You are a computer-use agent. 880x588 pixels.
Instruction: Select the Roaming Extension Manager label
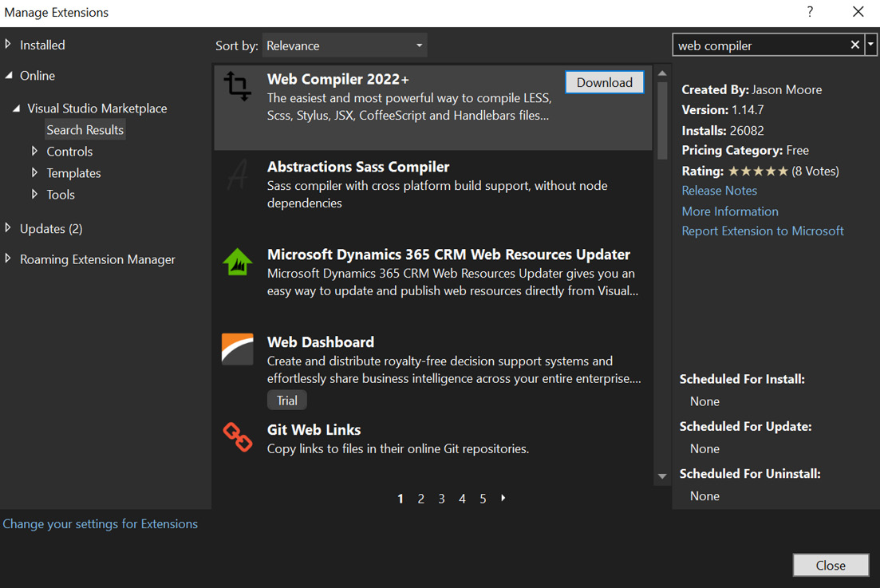(x=97, y=259)
